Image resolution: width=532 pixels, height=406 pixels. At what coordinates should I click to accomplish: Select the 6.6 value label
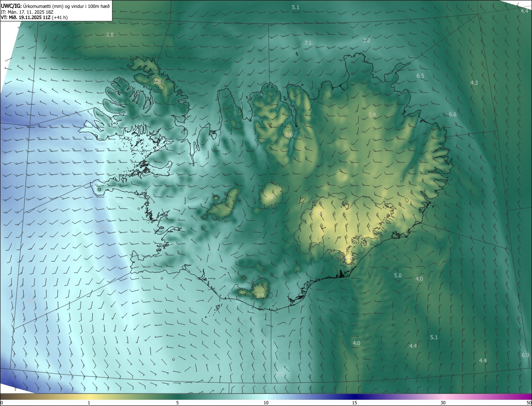point(453,115)
